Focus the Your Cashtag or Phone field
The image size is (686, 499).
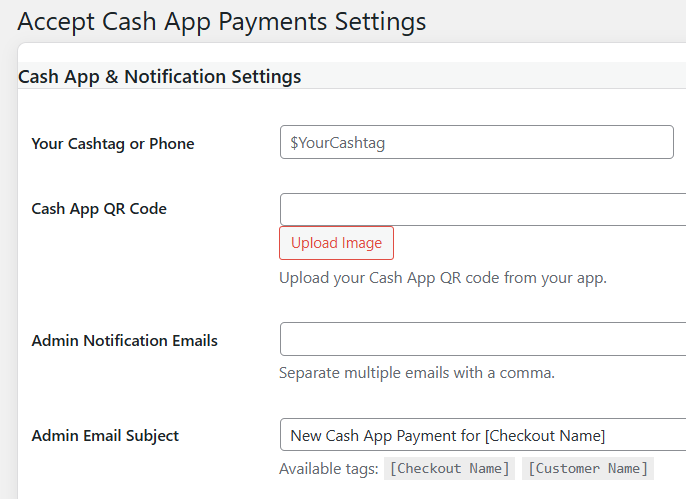pos(476,142)
